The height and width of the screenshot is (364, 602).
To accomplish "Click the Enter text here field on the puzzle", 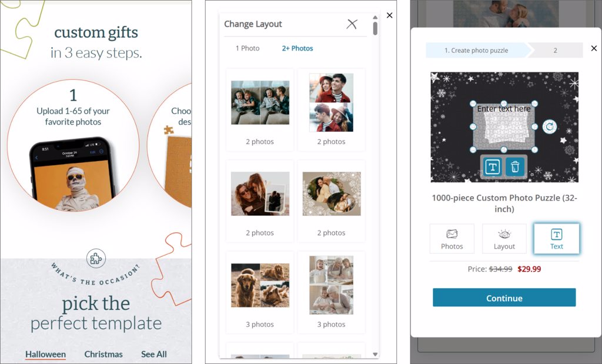I will pos(504,109).
